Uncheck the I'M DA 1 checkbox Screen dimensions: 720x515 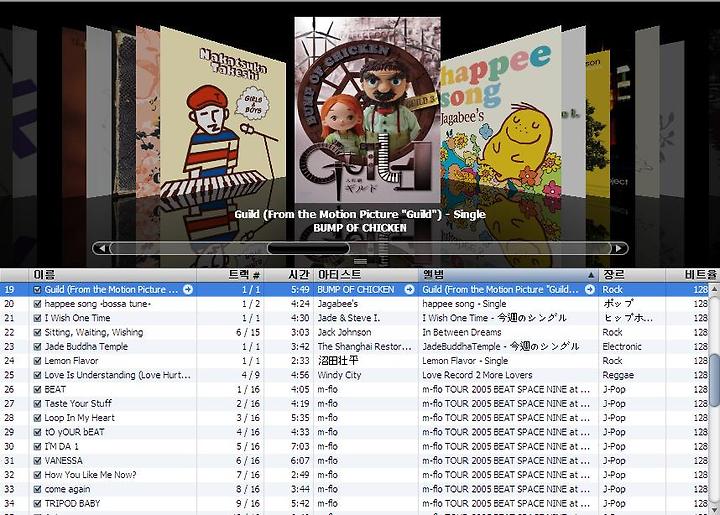point(38,446)
